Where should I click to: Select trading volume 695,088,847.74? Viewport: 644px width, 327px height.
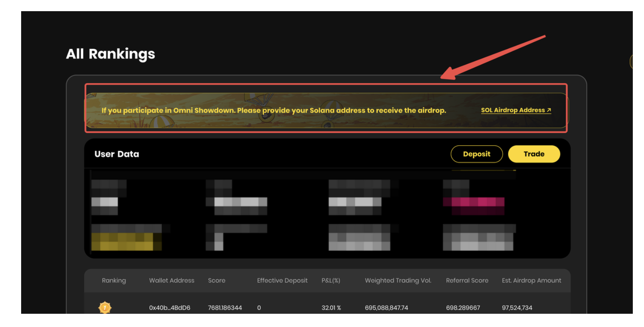386,308
